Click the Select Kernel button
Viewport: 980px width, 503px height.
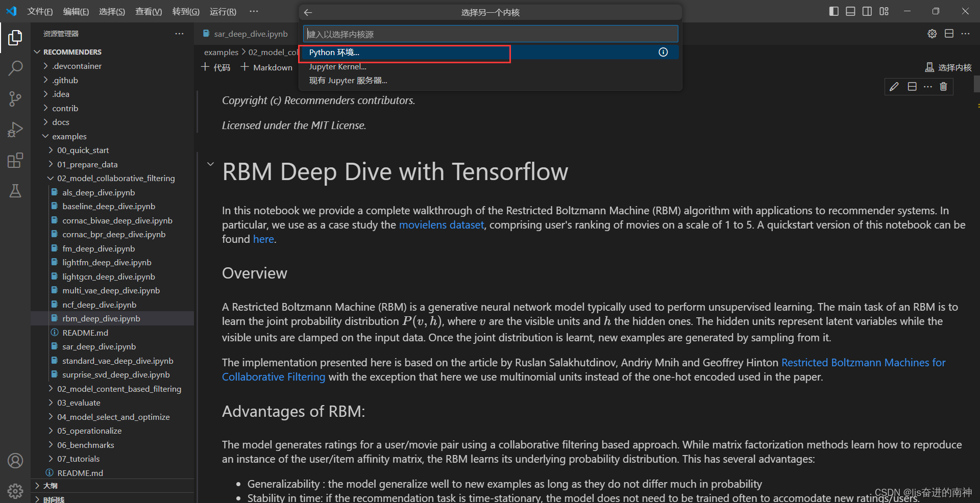(x=948, y=67)
